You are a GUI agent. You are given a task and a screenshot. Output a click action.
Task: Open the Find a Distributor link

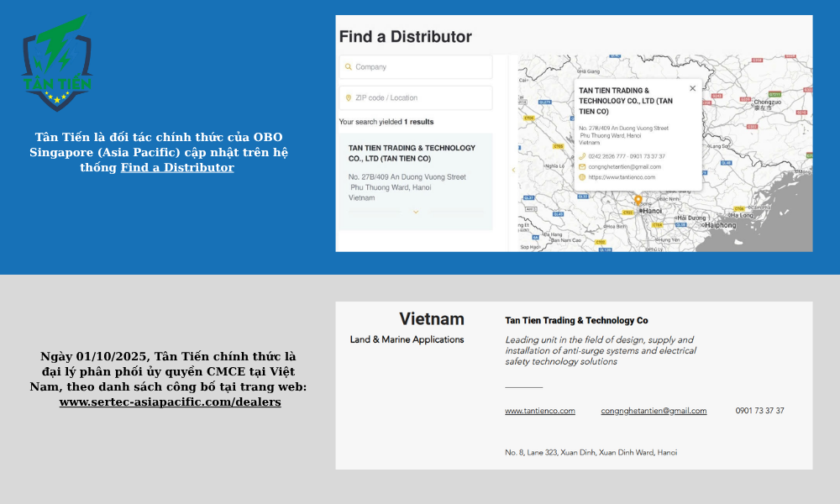pyautogui.click(x=176, y=167)
